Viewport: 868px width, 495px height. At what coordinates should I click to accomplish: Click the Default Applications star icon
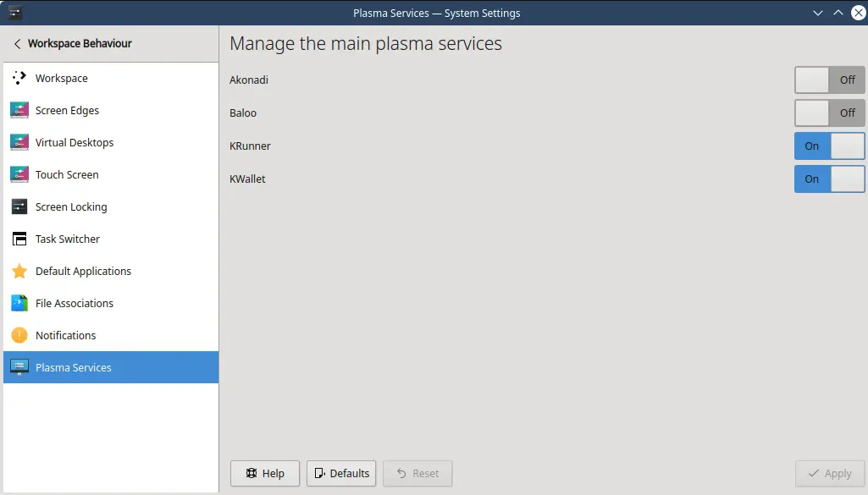click(19, 271)
